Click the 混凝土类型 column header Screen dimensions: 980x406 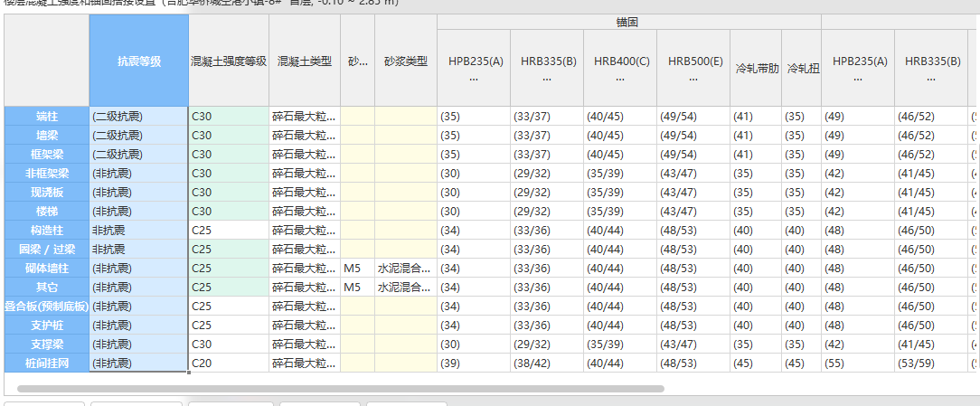(305, 61)
